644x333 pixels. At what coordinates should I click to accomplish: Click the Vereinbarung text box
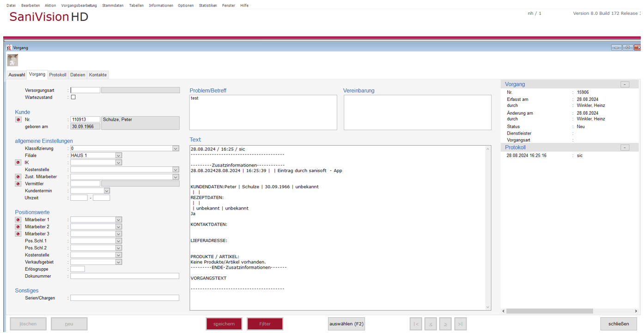417,112
